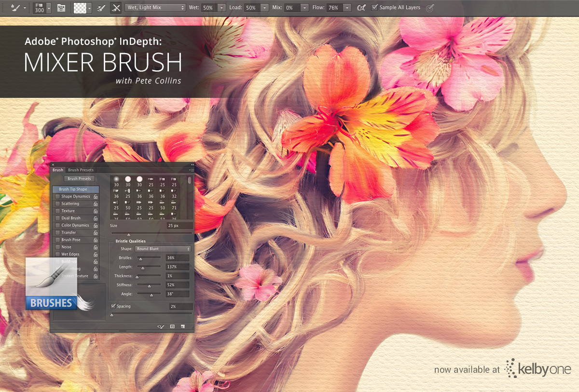
Task: Uncheck the Spacing checkbox
Action: pos(113,306)
